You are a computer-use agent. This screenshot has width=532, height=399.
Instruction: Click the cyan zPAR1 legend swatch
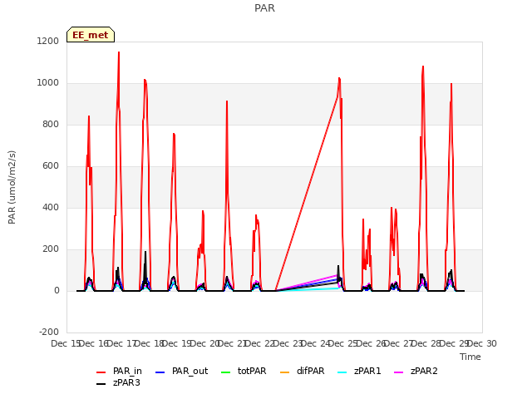point(342,372)
